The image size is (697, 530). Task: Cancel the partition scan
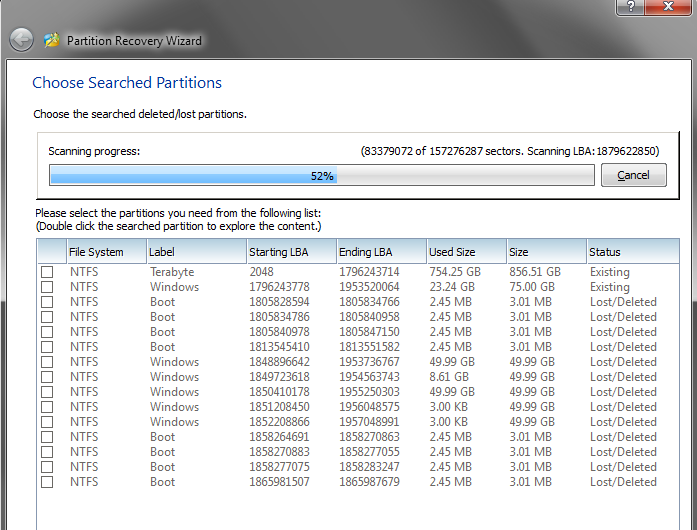633,175
